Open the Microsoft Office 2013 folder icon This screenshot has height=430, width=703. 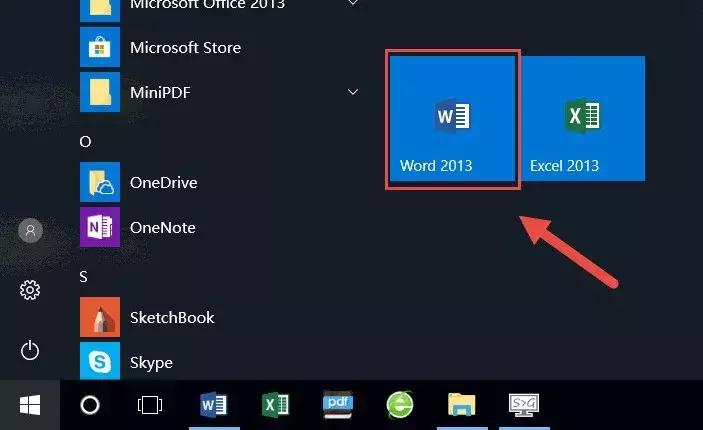100,10
